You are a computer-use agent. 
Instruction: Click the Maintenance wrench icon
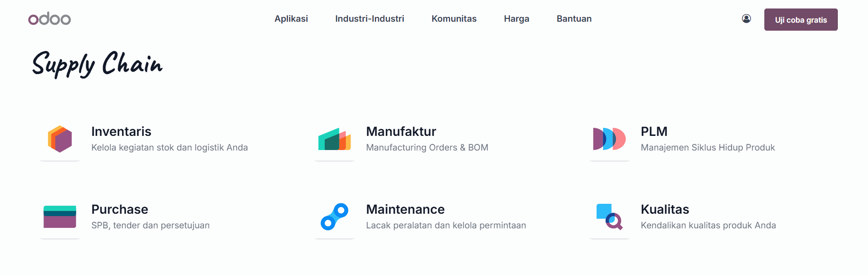335,217
